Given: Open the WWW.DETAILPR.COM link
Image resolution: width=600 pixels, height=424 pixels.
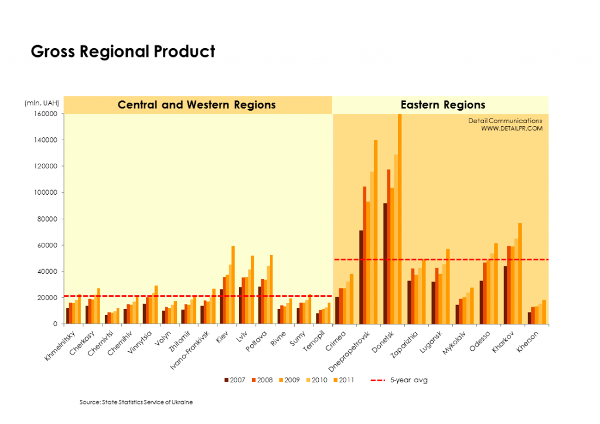Looking at the screenshot, I should (x=511, y=128).
